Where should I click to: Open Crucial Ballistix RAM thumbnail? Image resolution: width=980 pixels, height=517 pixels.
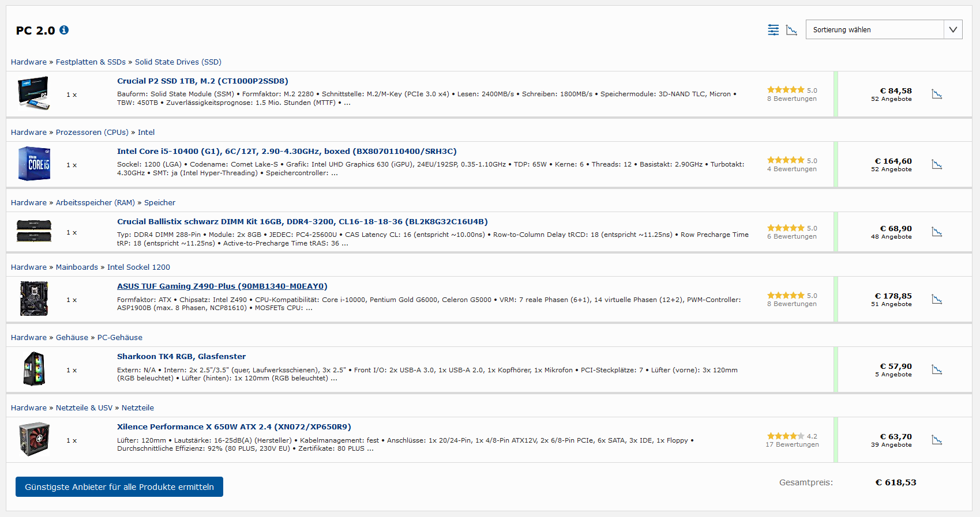pos(34,231)
